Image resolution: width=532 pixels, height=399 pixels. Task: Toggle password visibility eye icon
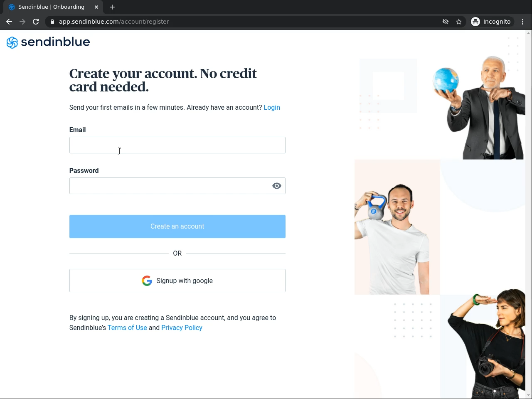[277, 186]
